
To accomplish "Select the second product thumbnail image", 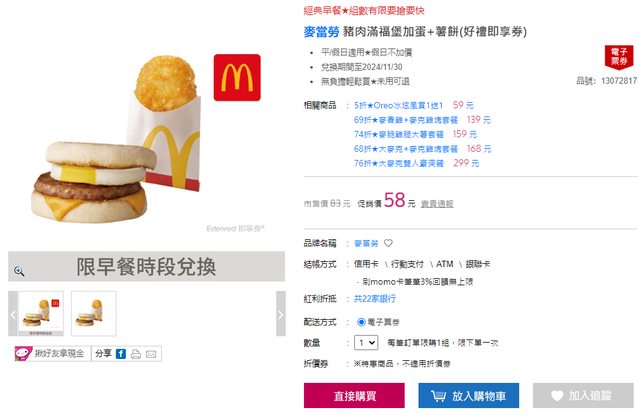I will 94,313.
